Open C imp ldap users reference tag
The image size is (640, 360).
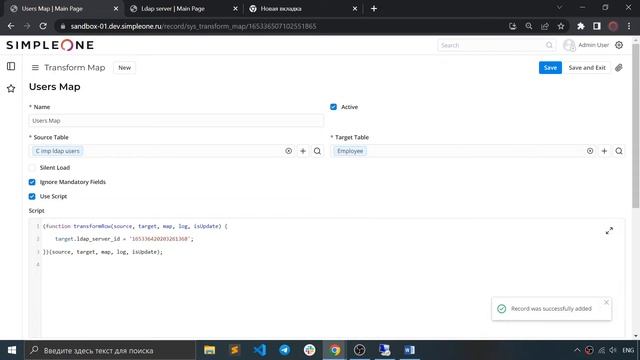(58, 151)
